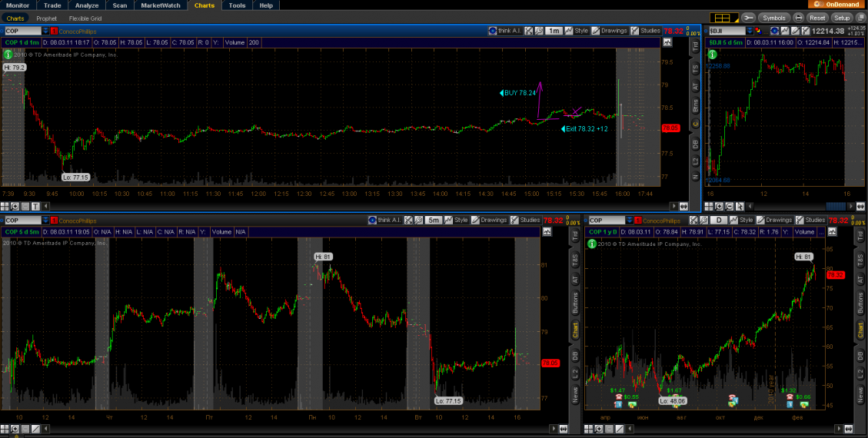
Task: Click the pointer cursor icon below the $DJI chart
Action: point(740,206)
